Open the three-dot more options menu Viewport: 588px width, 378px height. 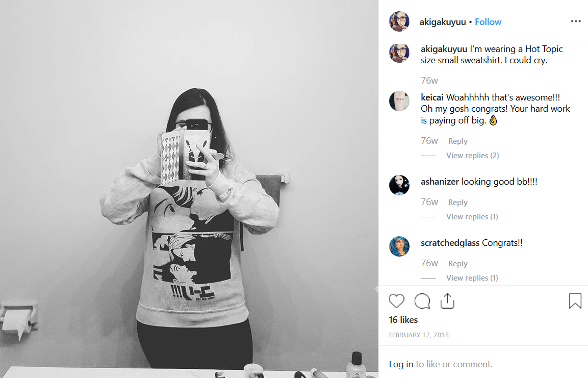coord(576,21)
